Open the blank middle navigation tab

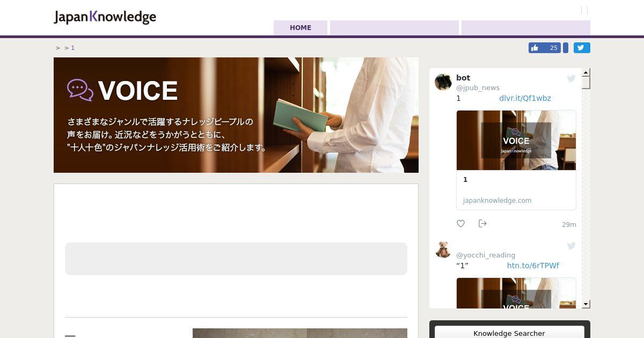394,28
